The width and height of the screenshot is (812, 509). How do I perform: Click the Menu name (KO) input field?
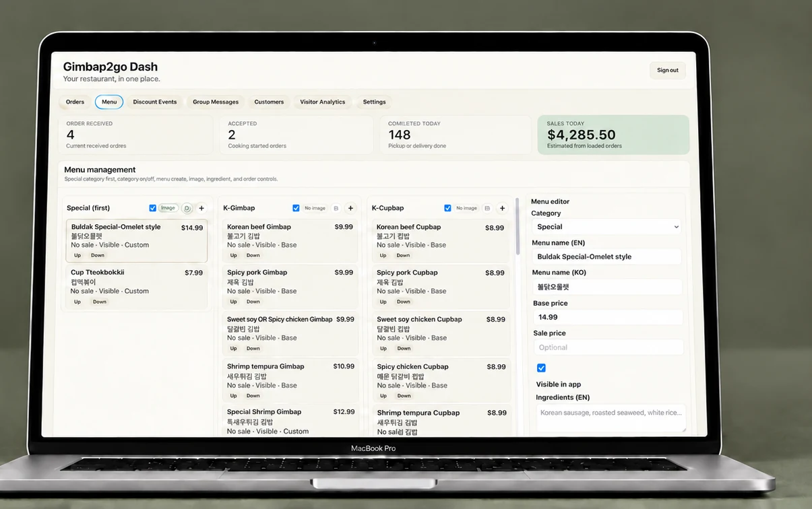tap(606, 287)
